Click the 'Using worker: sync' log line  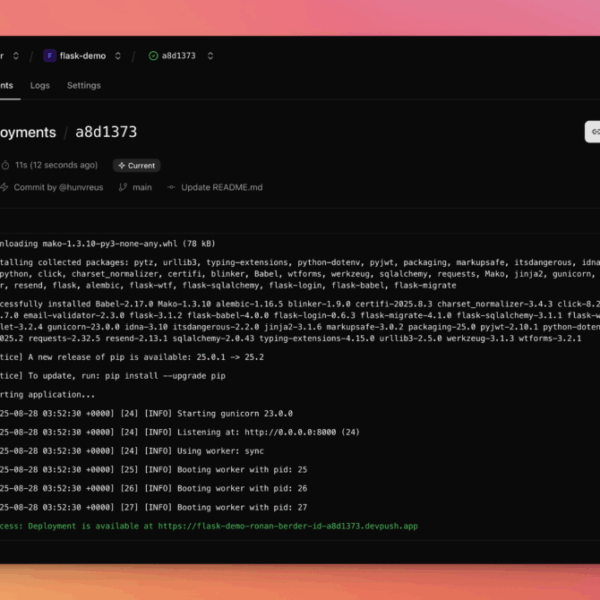(x=132, y=451)
